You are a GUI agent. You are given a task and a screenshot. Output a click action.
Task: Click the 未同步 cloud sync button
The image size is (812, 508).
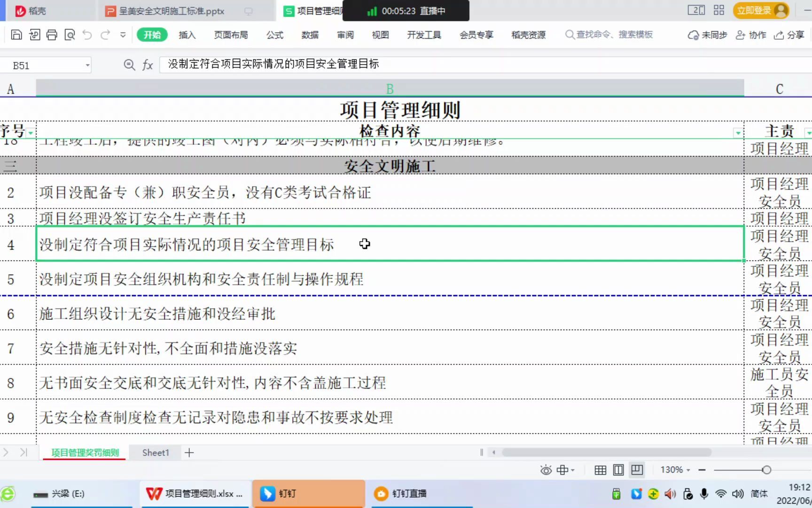(707, 35)
